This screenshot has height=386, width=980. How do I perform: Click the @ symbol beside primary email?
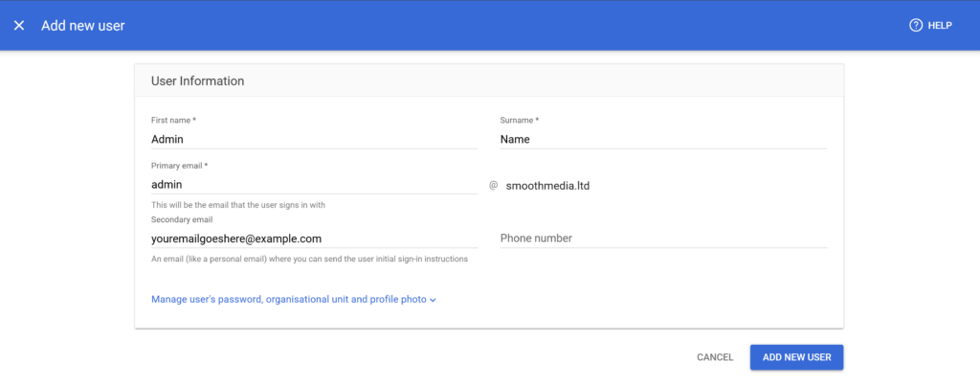point(493,185)
